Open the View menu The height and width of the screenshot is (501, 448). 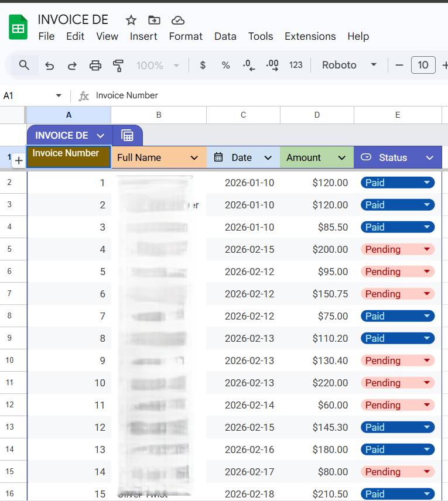tap(107, 36)
